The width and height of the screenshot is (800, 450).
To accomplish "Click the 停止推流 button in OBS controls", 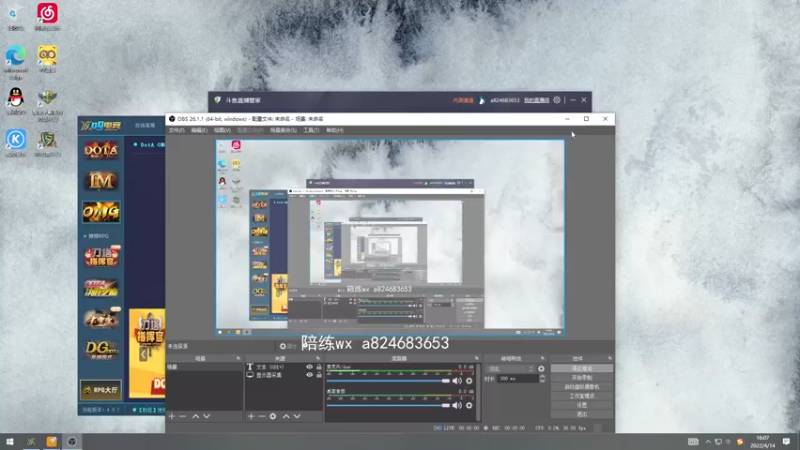I will click(582, 368).
